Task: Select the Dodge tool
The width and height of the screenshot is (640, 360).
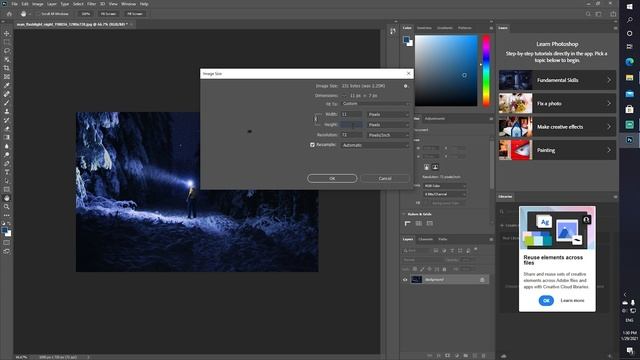Action: (7, 155)
